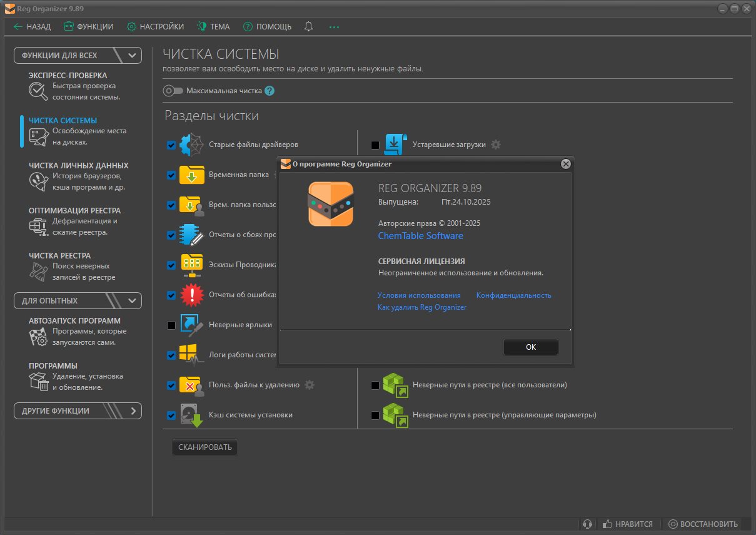
Task: Open Автозапуск программ from the sidebar
Action: coord(74,320)
